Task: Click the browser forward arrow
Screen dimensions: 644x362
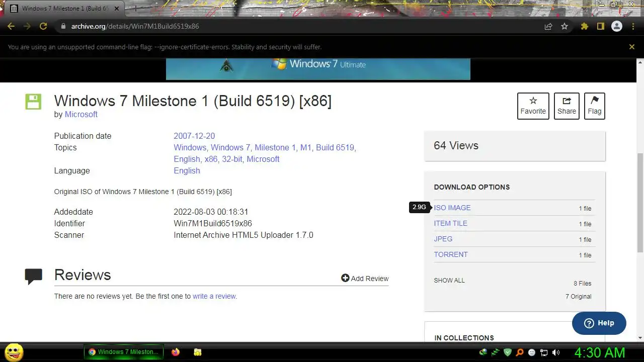Action: (x=27, y=26)
